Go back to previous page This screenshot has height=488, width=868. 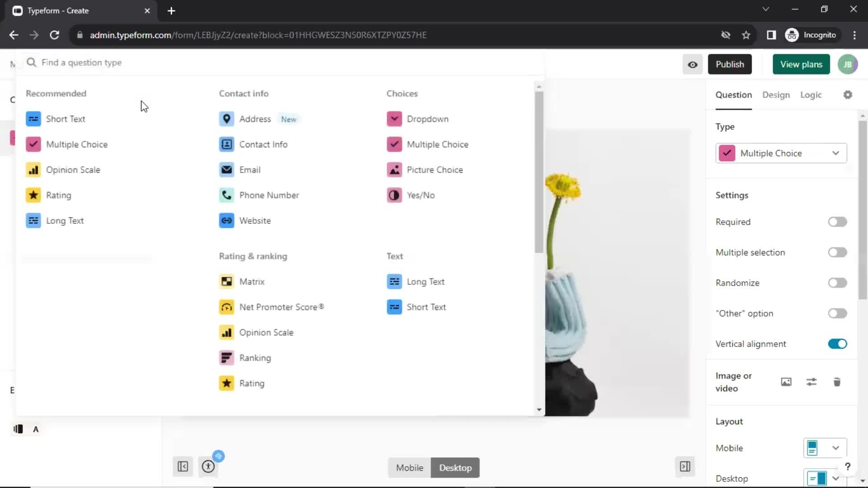pyautogui.click(x=14, y=35)
